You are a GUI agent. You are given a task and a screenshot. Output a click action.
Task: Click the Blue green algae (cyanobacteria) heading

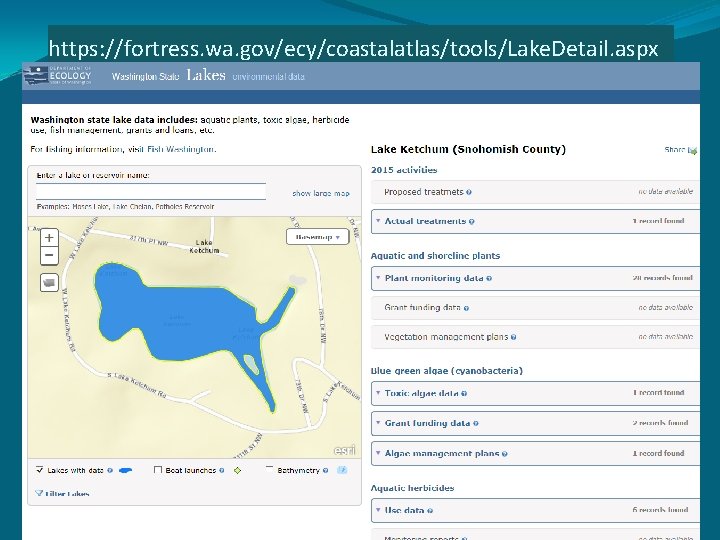447,371
